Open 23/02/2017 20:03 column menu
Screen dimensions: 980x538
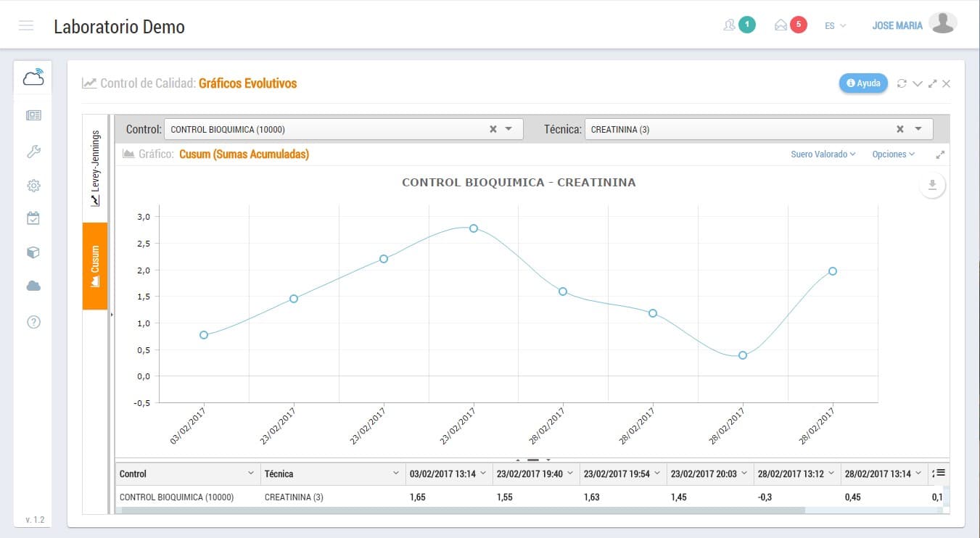point(744,473)
